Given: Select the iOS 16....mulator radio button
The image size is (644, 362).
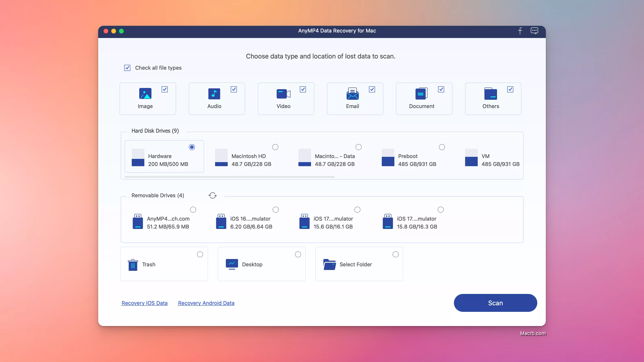Looking at the screenshot, I should (x=275, y=210).
